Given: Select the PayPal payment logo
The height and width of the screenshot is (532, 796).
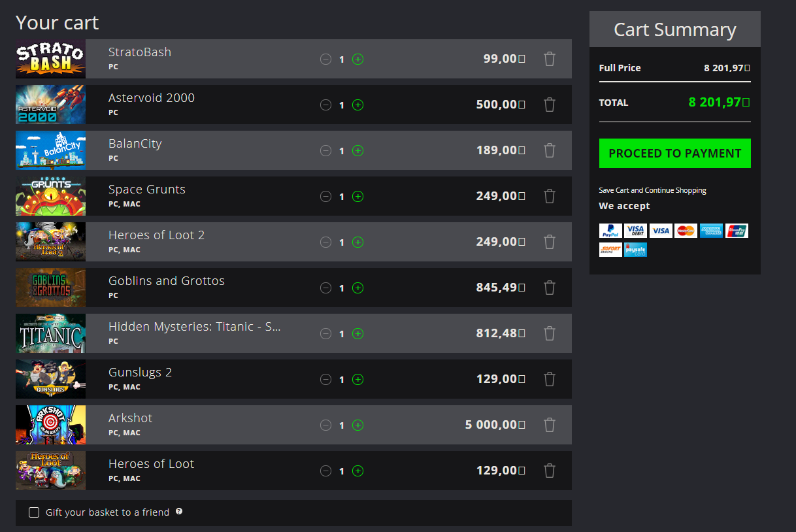Looking at the screenshot, I should point(610,231).
